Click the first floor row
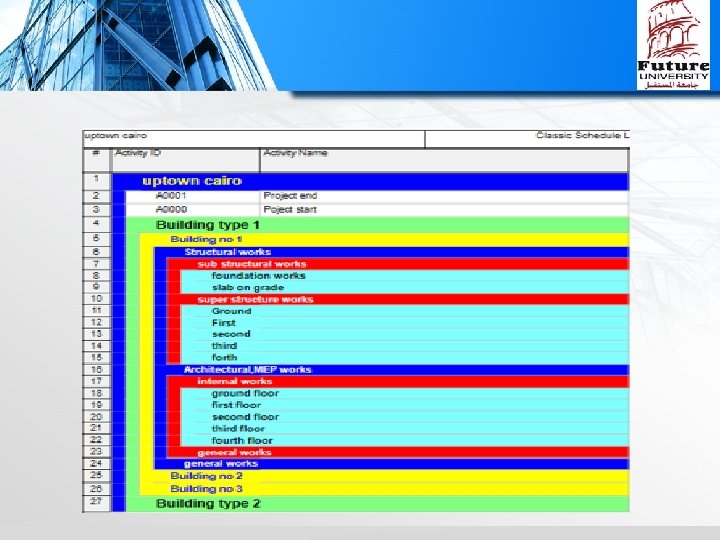The image size is (720, 540). click(405, 405)
